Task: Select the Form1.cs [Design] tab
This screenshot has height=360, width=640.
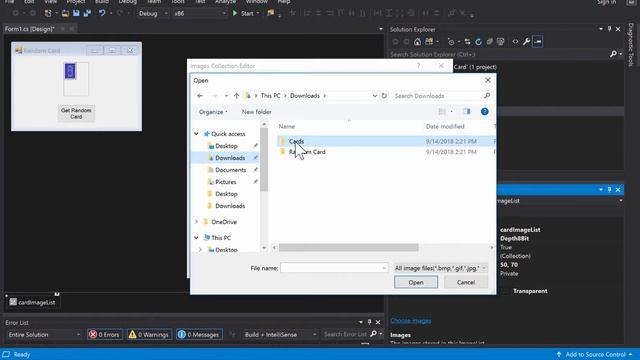Action: (29, 29)
